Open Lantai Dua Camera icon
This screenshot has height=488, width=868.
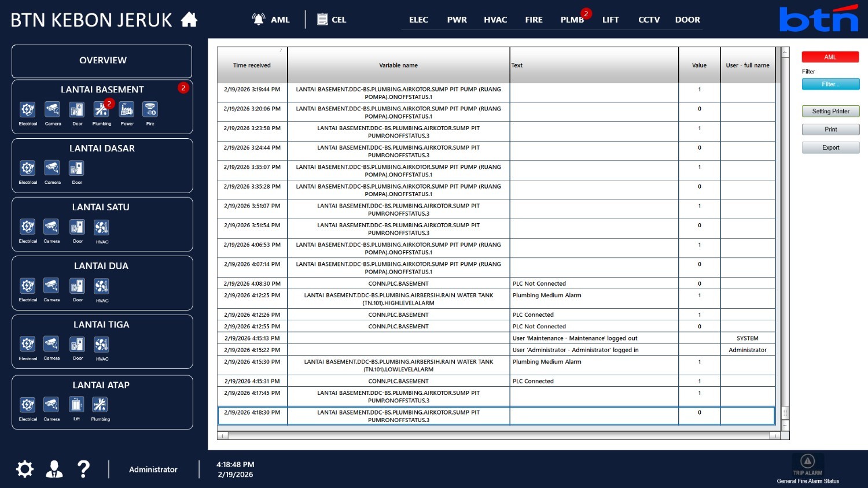[52, 286]
